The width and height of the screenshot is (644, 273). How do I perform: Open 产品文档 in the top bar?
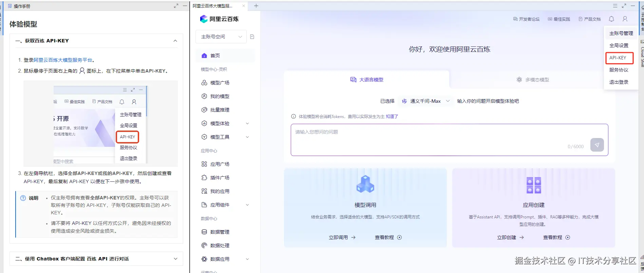pyautogui.click(x=589, y=19)
